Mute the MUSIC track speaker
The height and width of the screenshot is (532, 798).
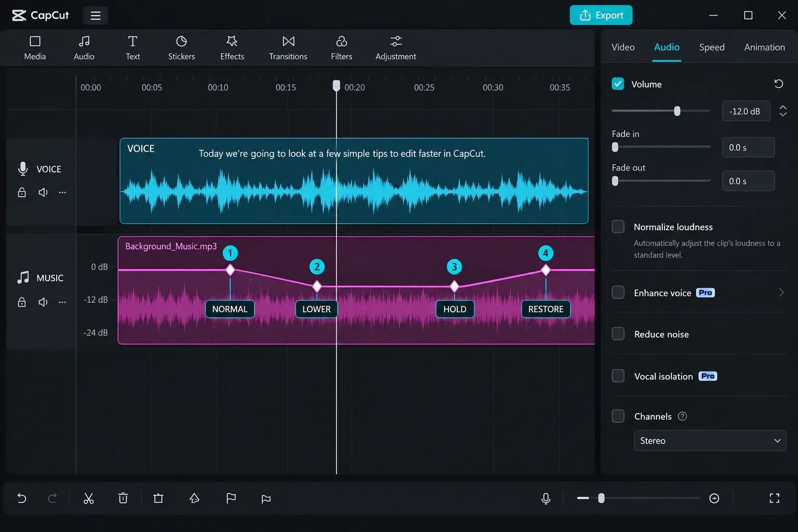click(43, 302)
